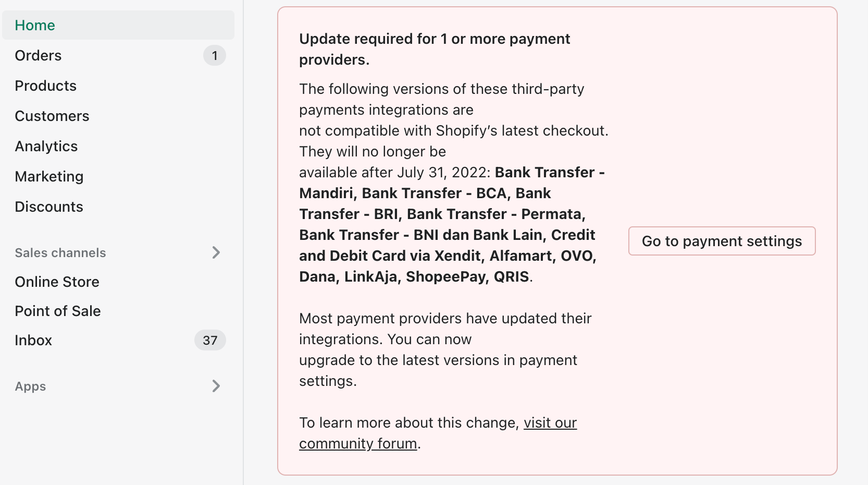The width and height of the screenshot is (868, 485).
Task: Follow the visit our community forum link
Action: pos(550,423)
